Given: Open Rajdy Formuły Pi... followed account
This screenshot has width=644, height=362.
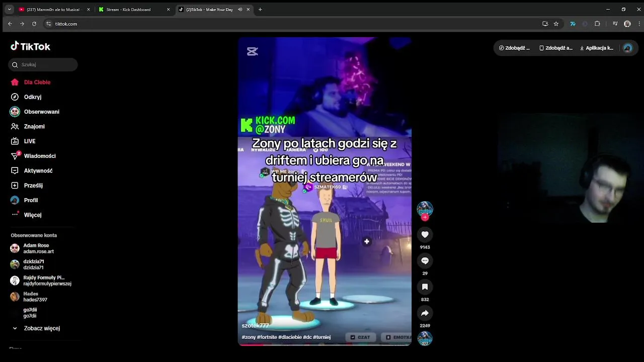Looking at the screenshot, I should 40,281.
